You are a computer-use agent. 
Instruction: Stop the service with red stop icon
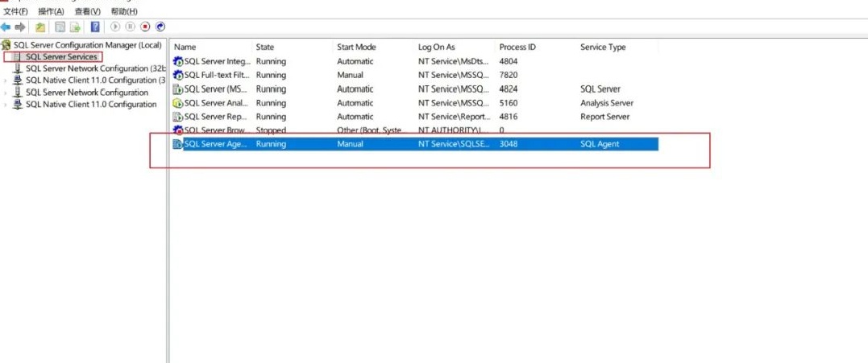point(145,27)
